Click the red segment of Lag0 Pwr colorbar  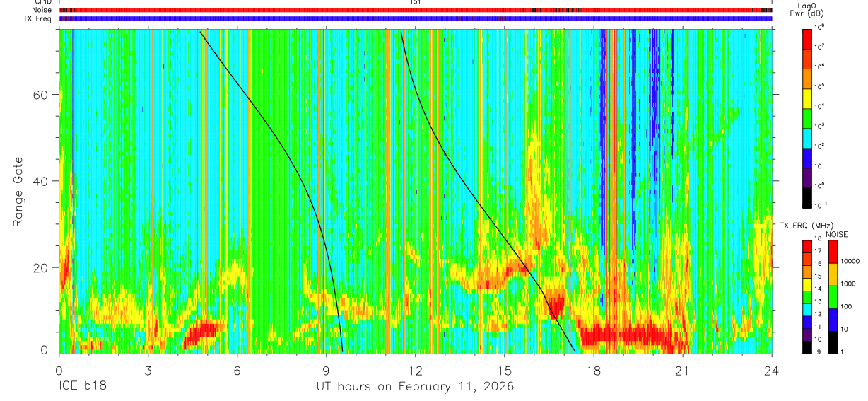tap(809, 38)
